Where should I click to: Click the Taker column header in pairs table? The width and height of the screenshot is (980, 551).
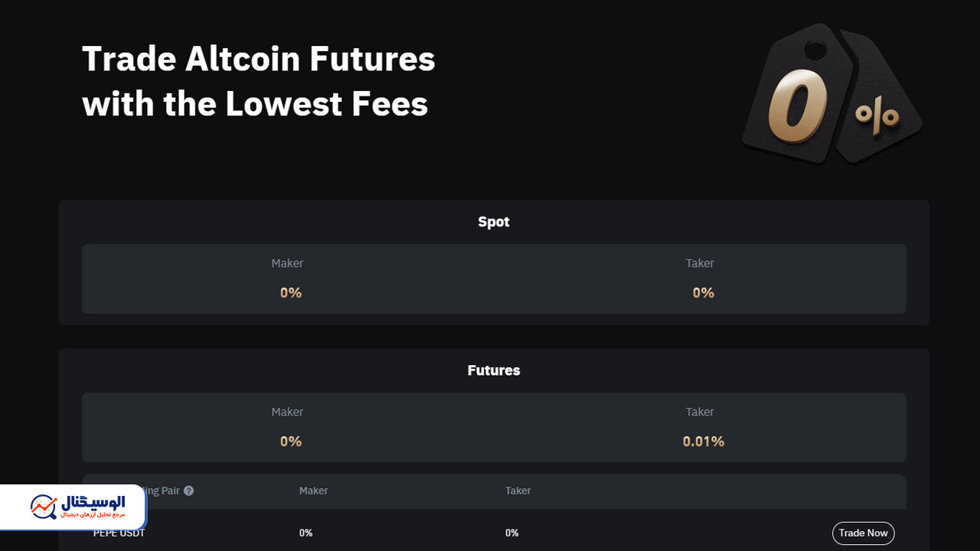[518, 491]
